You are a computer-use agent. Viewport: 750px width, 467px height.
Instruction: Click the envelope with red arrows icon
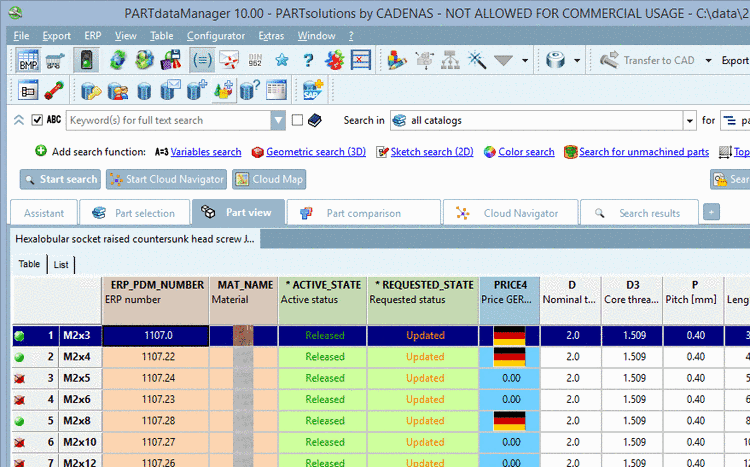pos(229,60)
